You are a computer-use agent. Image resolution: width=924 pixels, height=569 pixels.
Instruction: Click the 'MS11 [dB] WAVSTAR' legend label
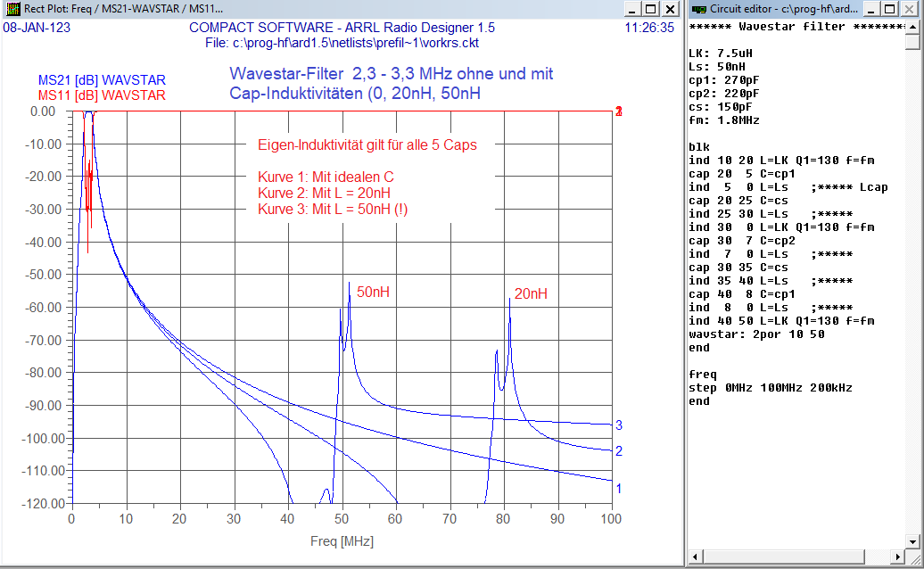pyautogui.click(x=102, y=95)
